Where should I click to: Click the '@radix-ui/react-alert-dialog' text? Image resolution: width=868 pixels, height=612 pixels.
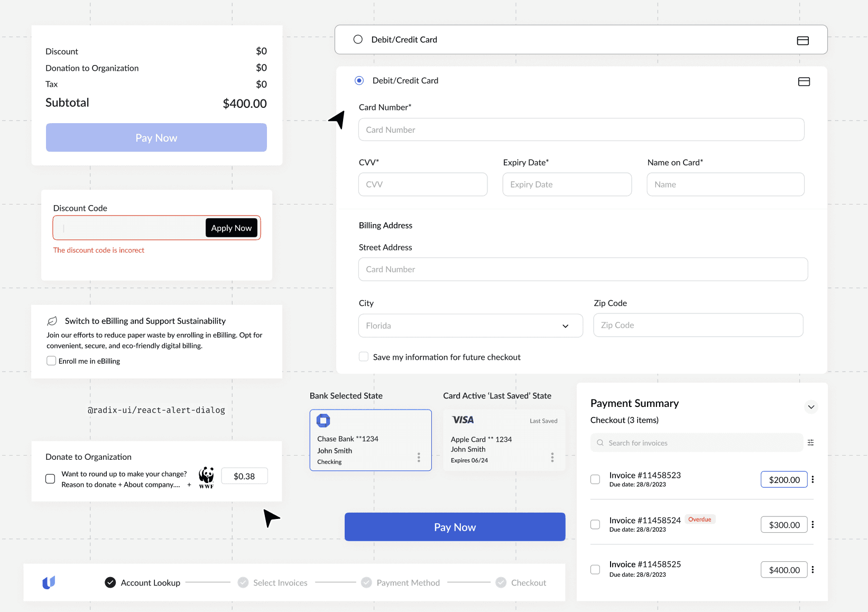[x=156, y=410]
